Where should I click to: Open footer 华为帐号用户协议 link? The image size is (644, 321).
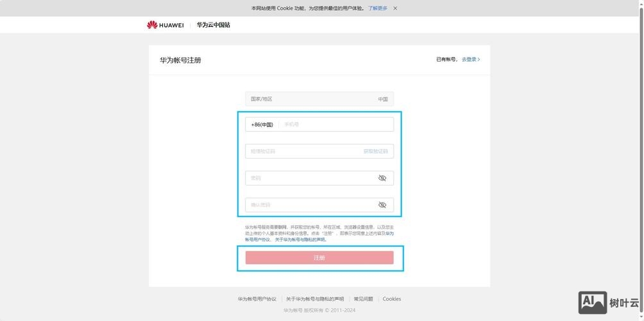257,299
